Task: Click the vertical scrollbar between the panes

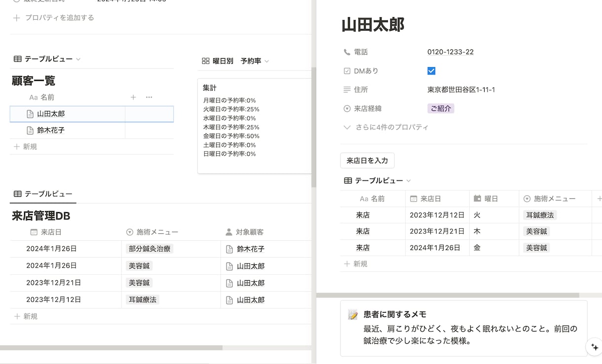Action: coord(313,127)
